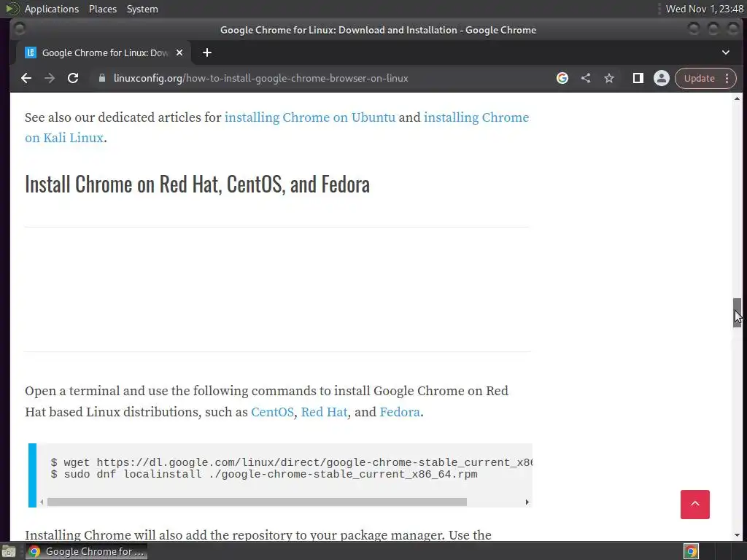Image resolution: width=747 pixels, height=560 pixels.
Task: Follow the Fedora link
Action: click(x=400, y=412)
